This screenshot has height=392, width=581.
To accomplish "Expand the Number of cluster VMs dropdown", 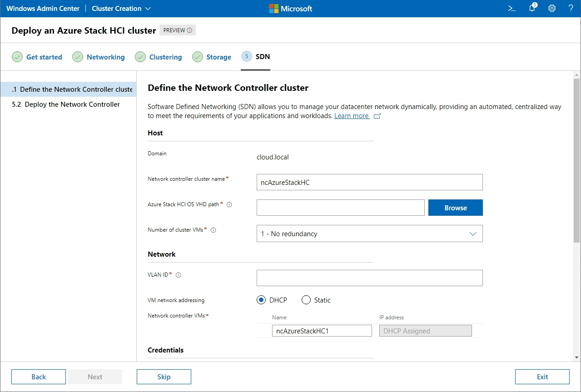I will [369, 233].
